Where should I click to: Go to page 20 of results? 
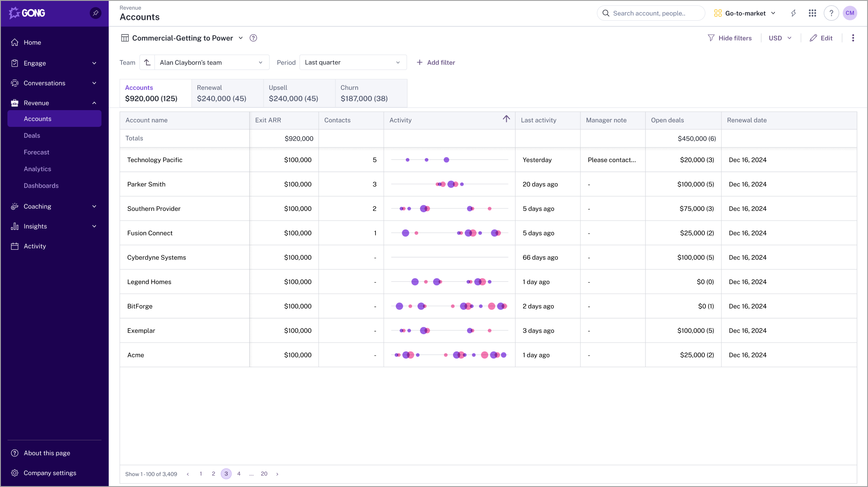pos(264,474)
